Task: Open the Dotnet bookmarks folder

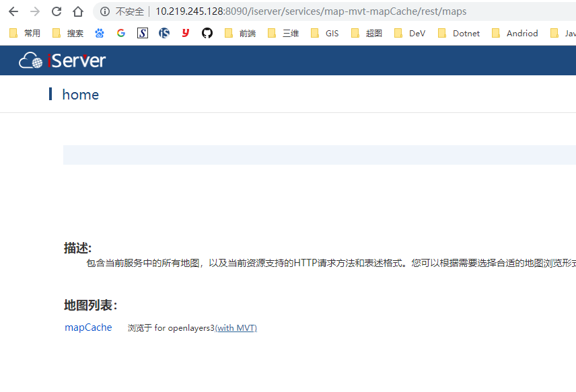Action: point(459,34)
